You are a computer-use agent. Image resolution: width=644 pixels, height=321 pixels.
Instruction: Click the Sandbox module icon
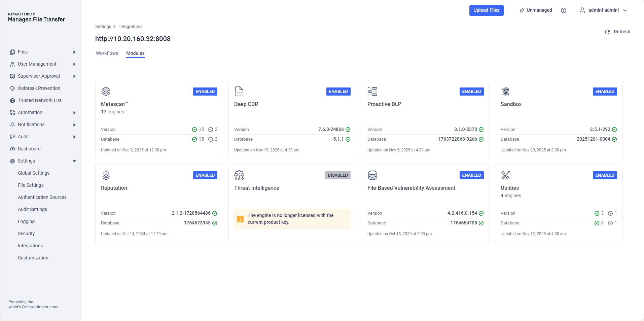click(x=505, y=91)
